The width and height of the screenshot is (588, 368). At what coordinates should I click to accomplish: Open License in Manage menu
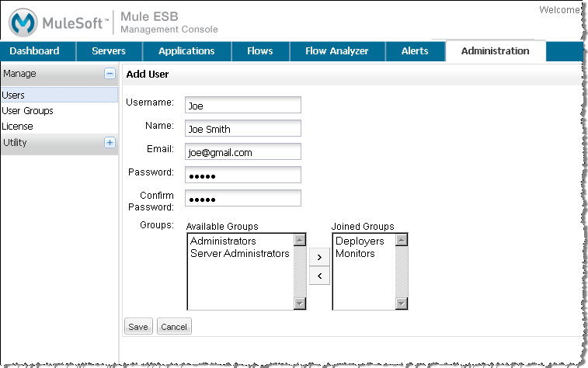coord(17,126)
